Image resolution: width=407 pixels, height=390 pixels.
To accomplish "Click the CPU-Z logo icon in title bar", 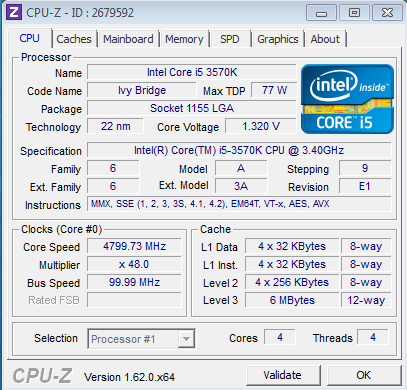I will pyautogui.click(x=14, y=13).
